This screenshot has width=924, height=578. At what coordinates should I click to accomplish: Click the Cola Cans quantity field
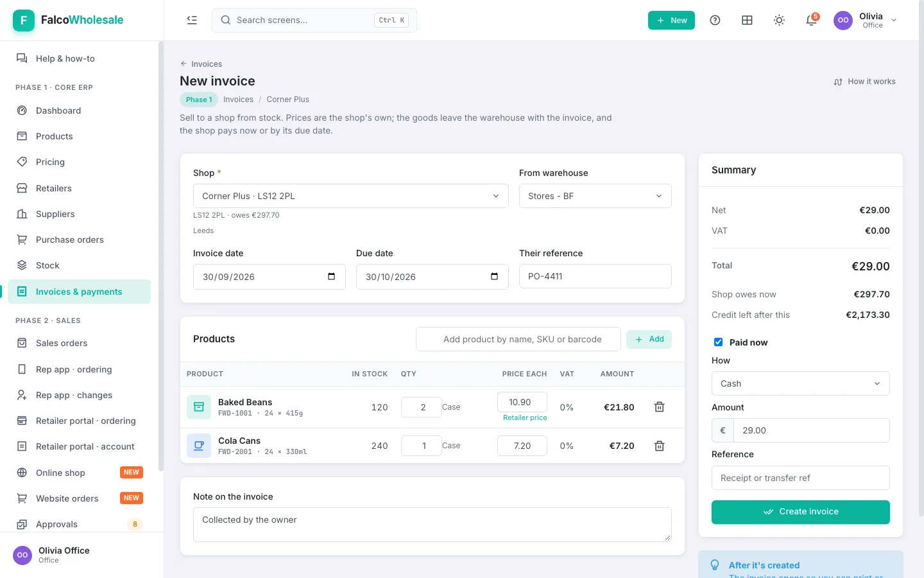point(422,446)
